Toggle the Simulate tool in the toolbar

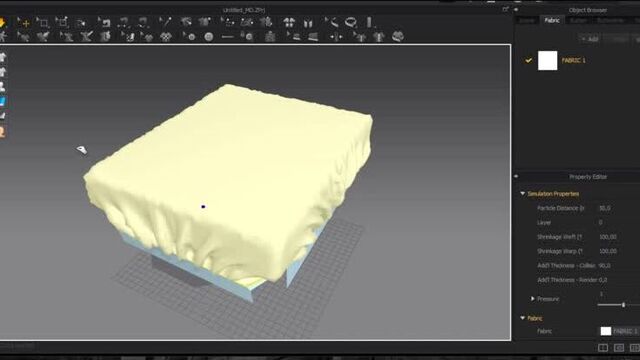2,22
